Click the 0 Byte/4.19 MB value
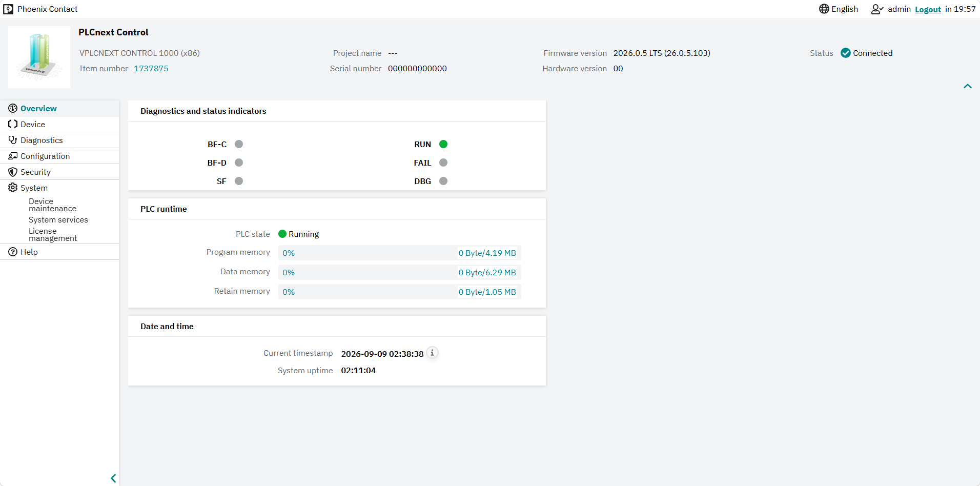Image resolution: width=980 pixels, height=486 pixels. pyautogui.click(x=487, y=253)
